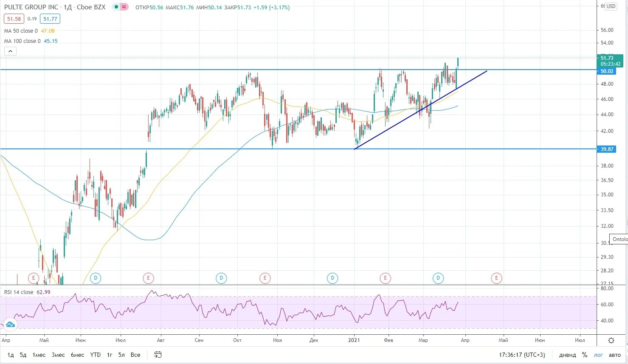Open the dividend marker above Дек

(x=332, y=278)
